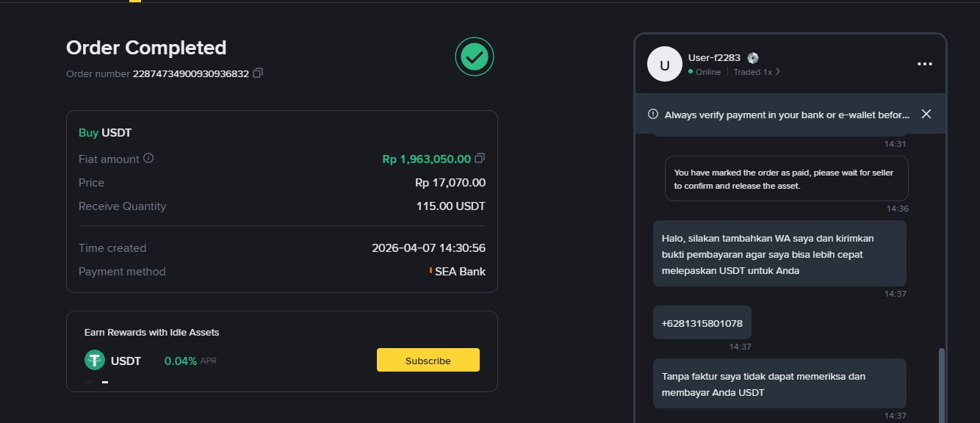Click the earn rewards carousel indicator dot
This screenshot has height=423, width=980.
point(105,382)
